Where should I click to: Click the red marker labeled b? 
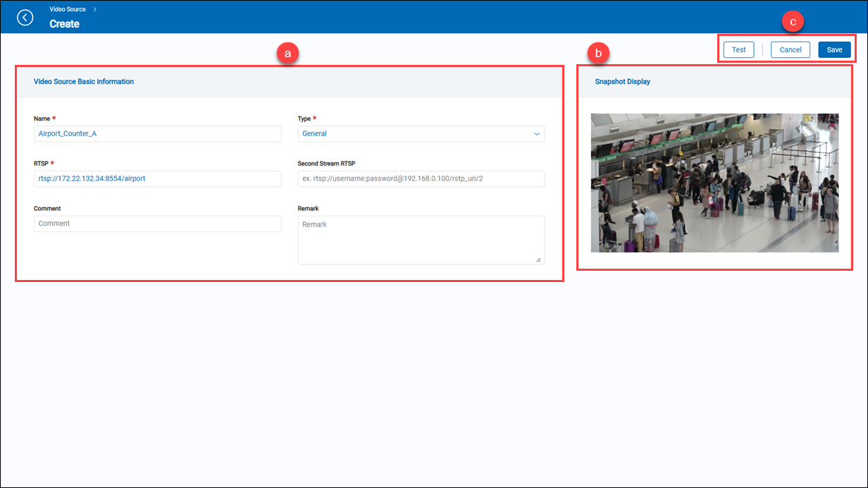[598, 53]
